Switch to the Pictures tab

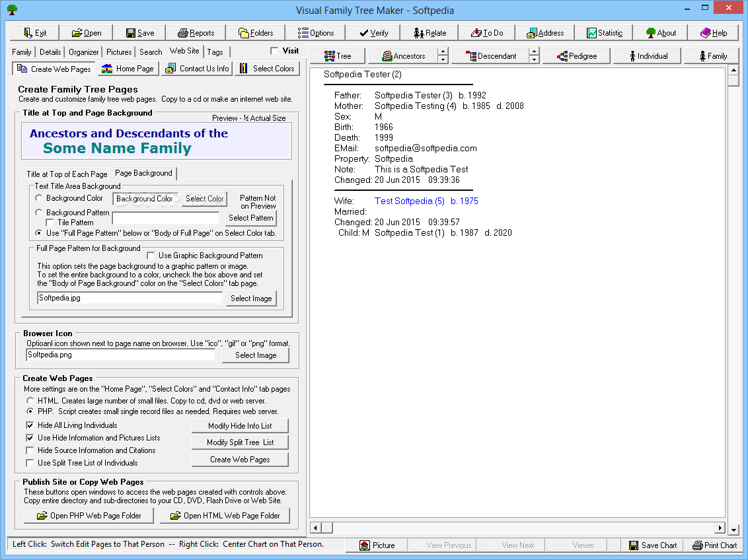tap(119, 52)
